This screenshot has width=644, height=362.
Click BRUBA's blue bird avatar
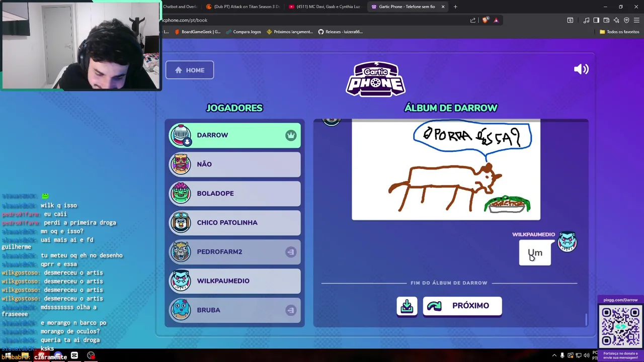[x=181, y=310]
